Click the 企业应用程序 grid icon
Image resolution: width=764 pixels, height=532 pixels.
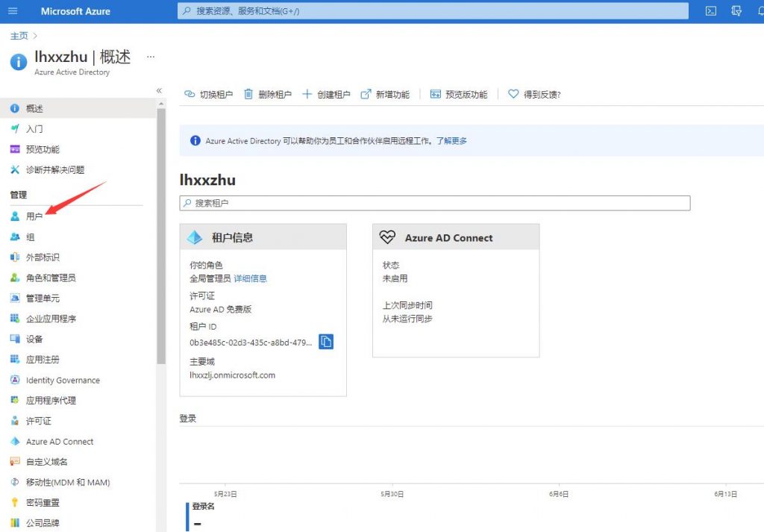pyautogui.click(x=15, y=319)
